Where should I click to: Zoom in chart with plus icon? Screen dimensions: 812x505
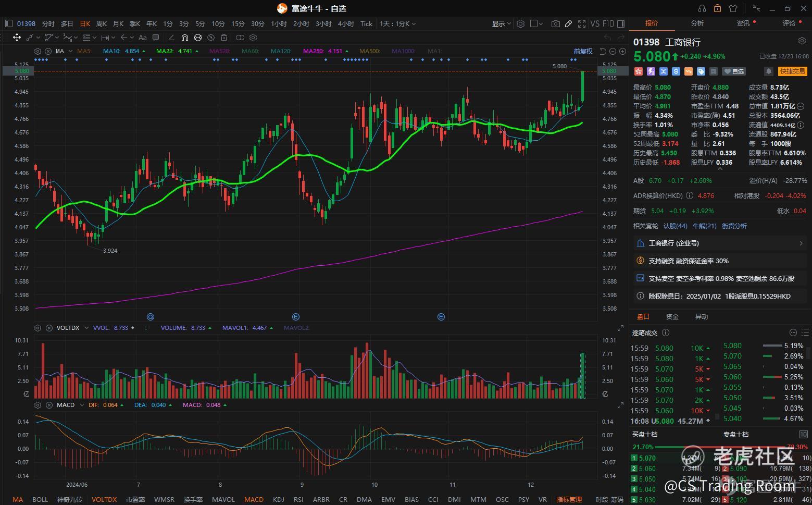[622, 51]
